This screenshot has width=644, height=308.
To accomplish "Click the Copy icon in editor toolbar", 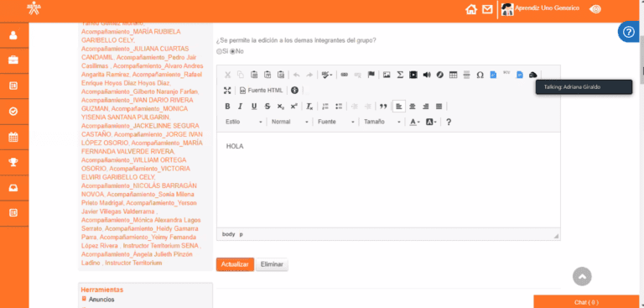I will (x=241, y=75).
